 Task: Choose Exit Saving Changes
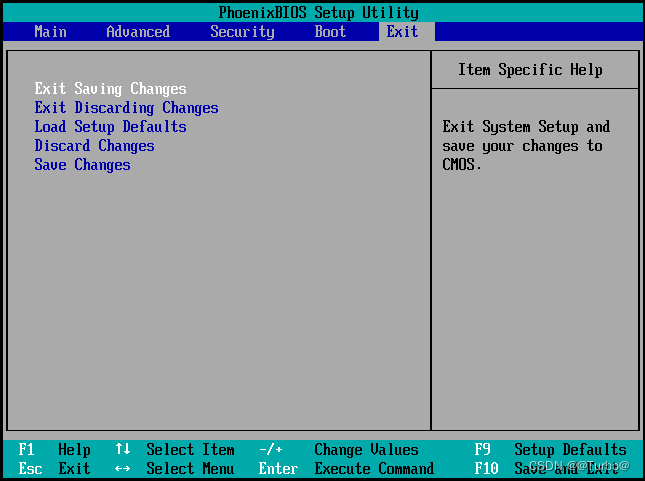point(110,89)
